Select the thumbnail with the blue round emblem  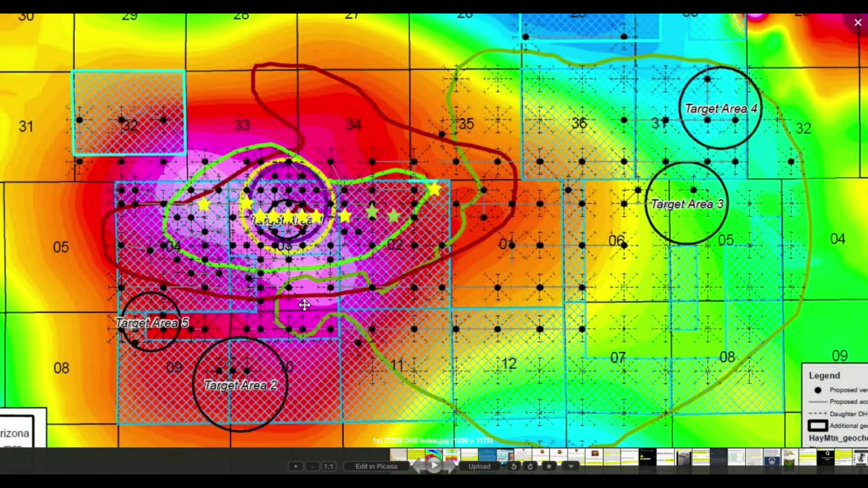pyautogui.click(x=772, y=457)
